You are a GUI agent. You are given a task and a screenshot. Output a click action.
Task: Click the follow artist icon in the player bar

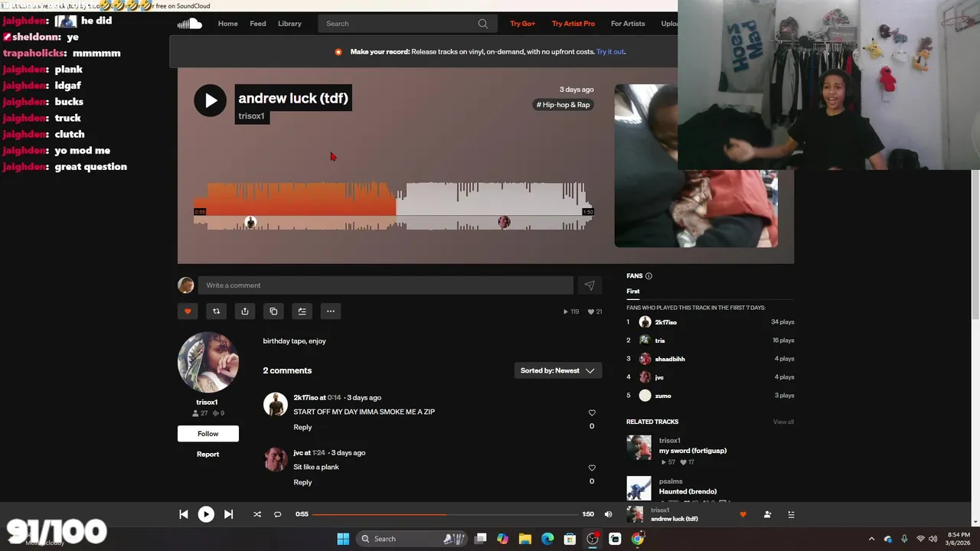(x=767, y=514)
